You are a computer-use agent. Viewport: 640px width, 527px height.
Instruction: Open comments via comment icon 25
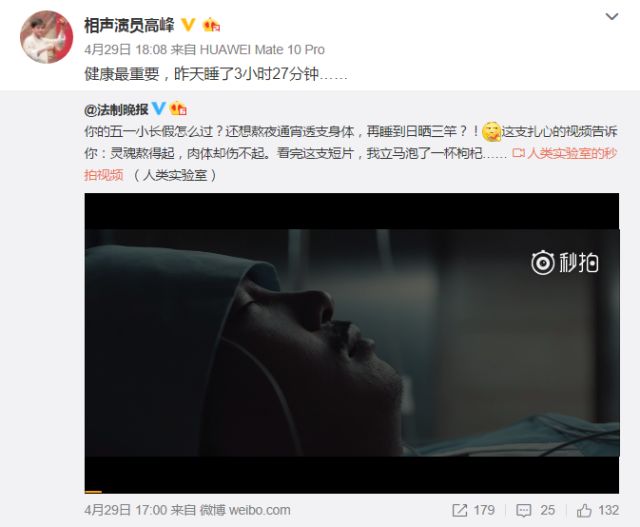535,510
